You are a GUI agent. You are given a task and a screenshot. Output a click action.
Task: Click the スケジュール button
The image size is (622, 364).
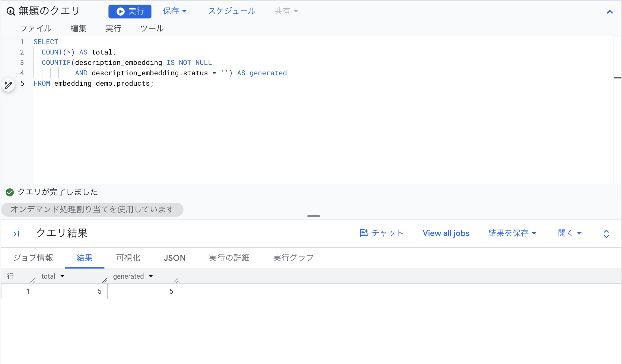click(x=232, y=11)
